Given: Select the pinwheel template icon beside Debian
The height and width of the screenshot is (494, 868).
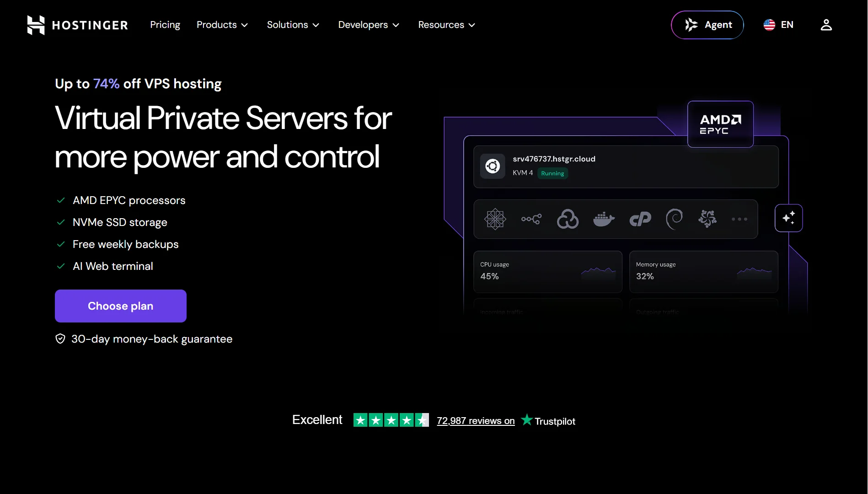Looking at the screenshot, I should tap(707, 219).
